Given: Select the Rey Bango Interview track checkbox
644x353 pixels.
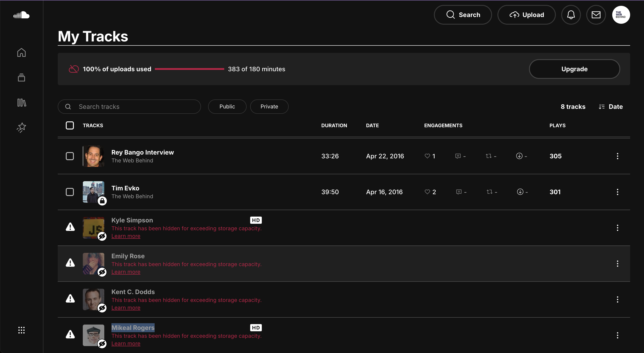Looking at the screenshot, I should [70, 156].
